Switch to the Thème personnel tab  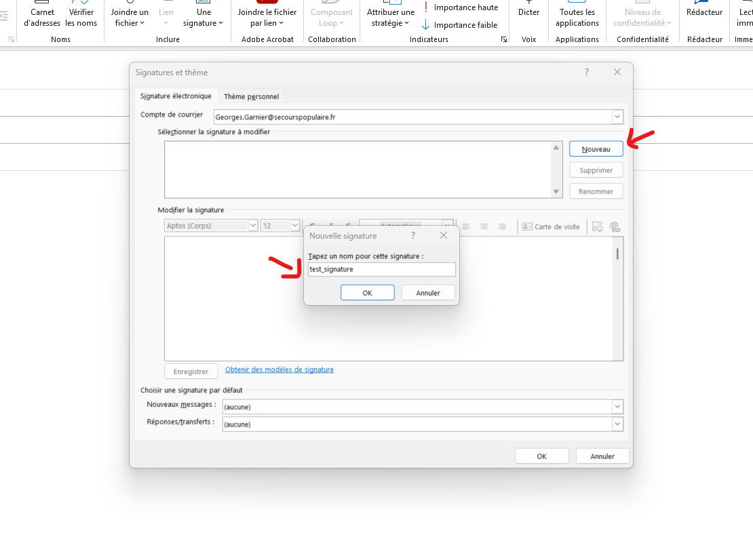click(251, 96)
